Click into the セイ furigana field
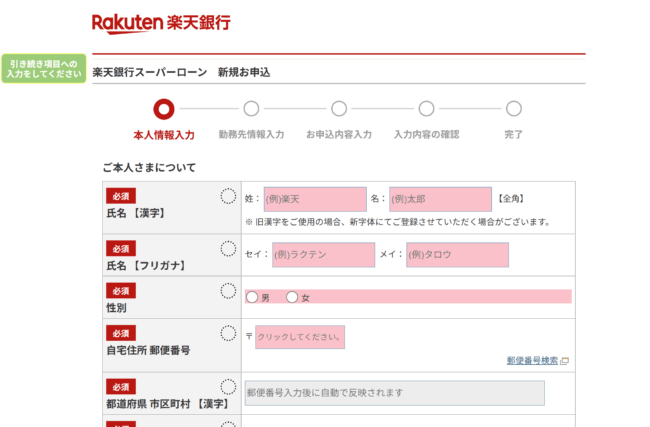This screenshot has width=650, height=427. tap(323, 254)
